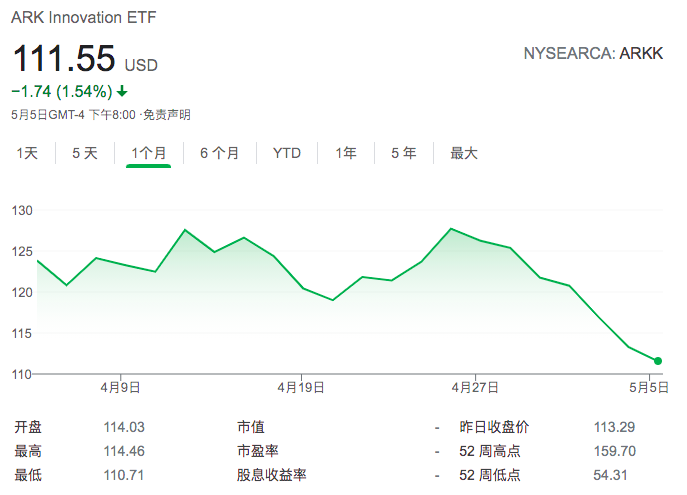Click the 昨日收盘价 value 113.29
The height and width of the screenshot is (495, 687).
point(614,427)
